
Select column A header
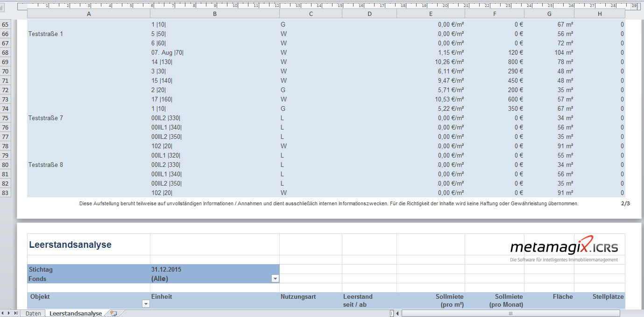coord(89,14)
